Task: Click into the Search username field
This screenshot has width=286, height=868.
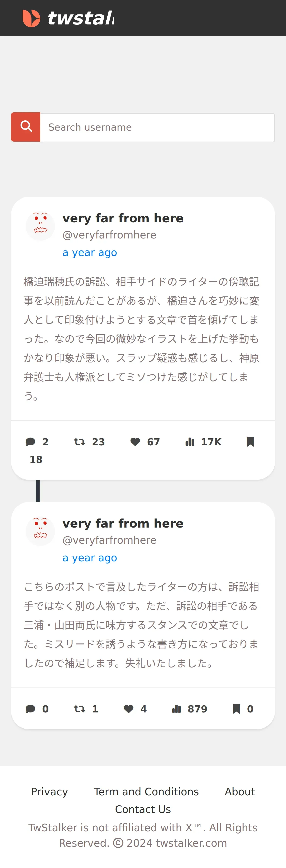Action: pos(157,127)
